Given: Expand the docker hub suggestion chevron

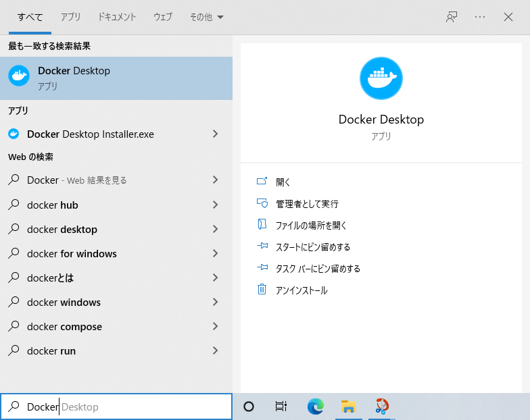Looking at the screenshot, I should (215, 205).
